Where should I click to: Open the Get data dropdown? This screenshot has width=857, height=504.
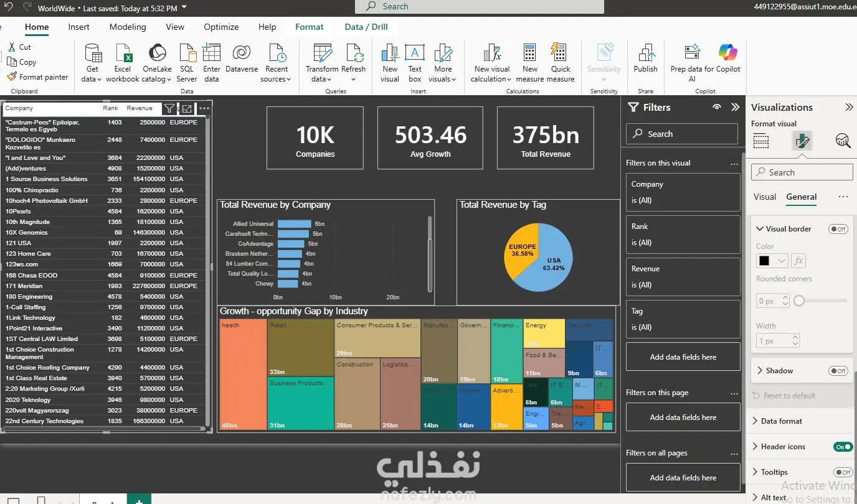tap(92, 74)
